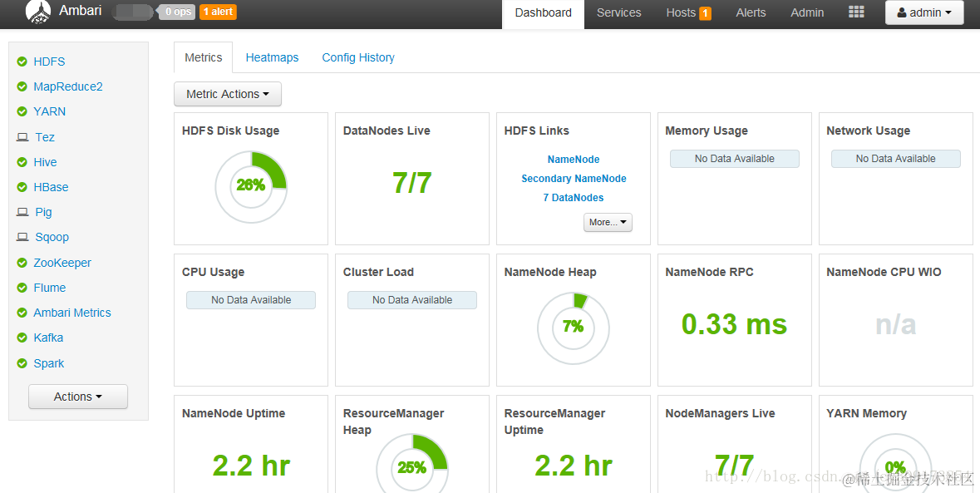Open the HBase service link
Image resolution: width=980 pixels, height=493 pixels.
click(52, 187)
